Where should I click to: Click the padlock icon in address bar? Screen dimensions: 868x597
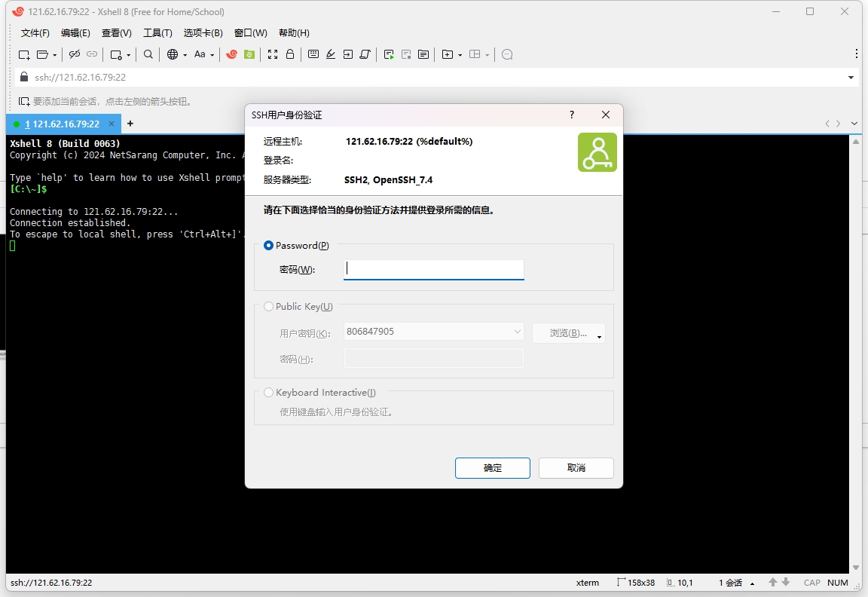click(x=24, y=77)
